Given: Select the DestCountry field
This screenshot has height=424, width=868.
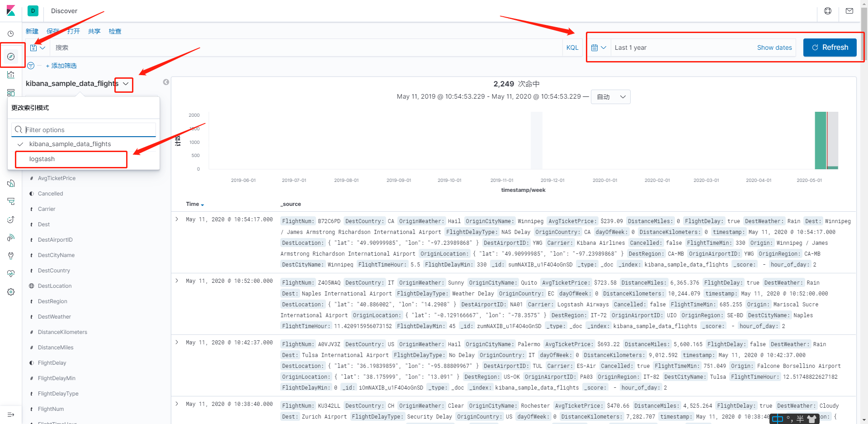Looking at the screenshot, I should point(54,271).
